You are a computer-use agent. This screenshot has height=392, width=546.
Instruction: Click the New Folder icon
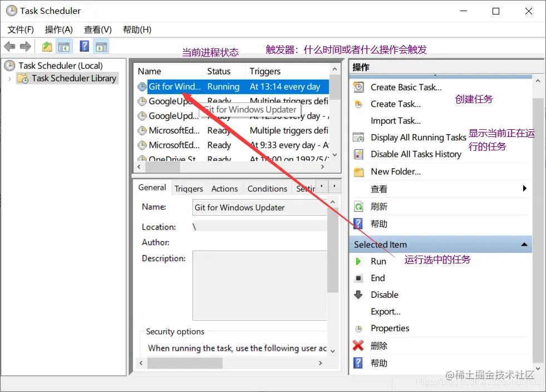[358, 172]
